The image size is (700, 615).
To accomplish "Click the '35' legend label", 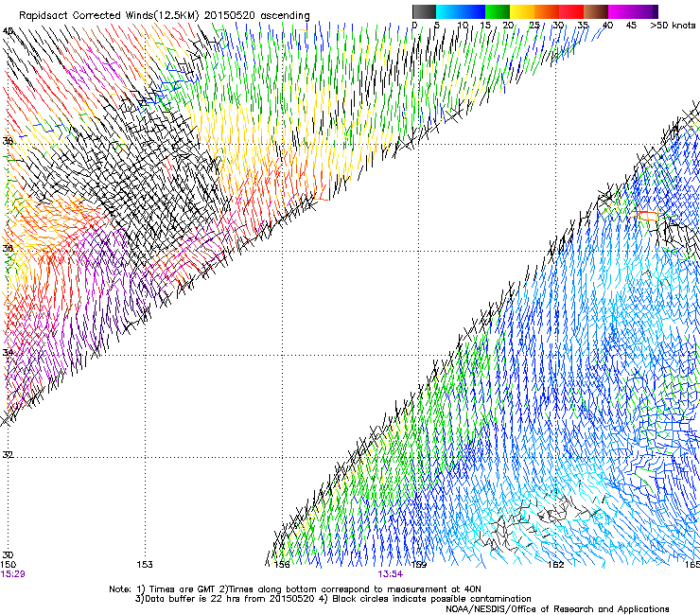I will [583, 26].
